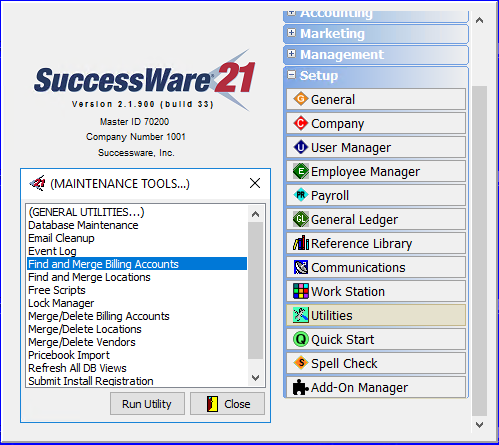The height and width of the screenshot is (445, 499).
Task: Select (GENERAL UTILITIES...) in the list
Action: [137, 212]
